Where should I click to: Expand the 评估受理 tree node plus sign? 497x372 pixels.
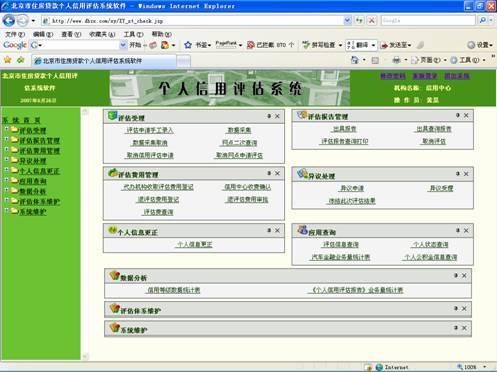tap(6, 129)
